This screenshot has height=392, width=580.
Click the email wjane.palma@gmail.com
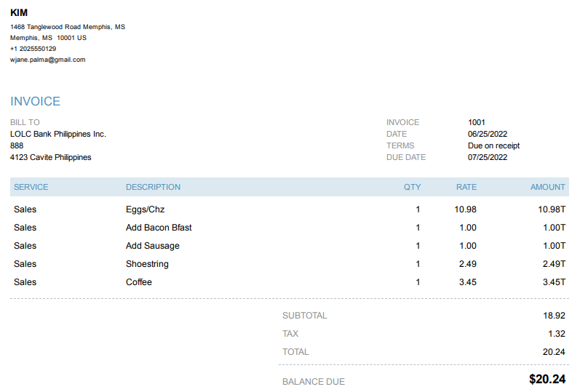[x=47, y=60]
